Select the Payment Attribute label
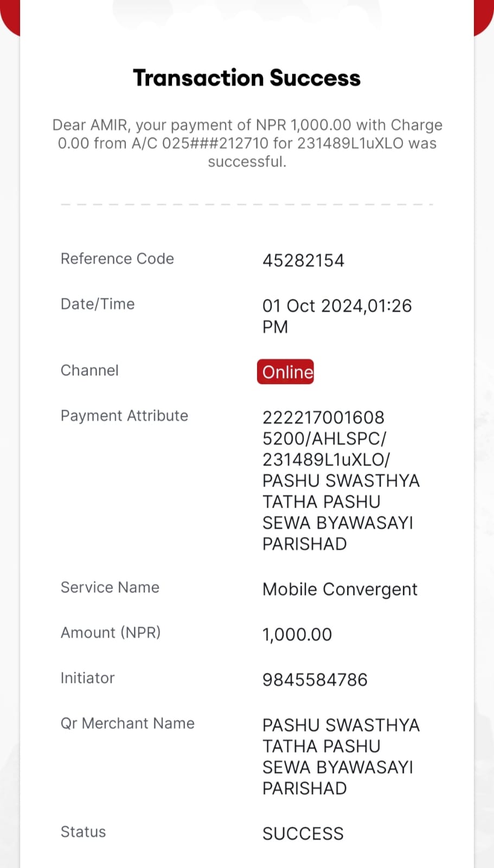 tap(124, 416)
